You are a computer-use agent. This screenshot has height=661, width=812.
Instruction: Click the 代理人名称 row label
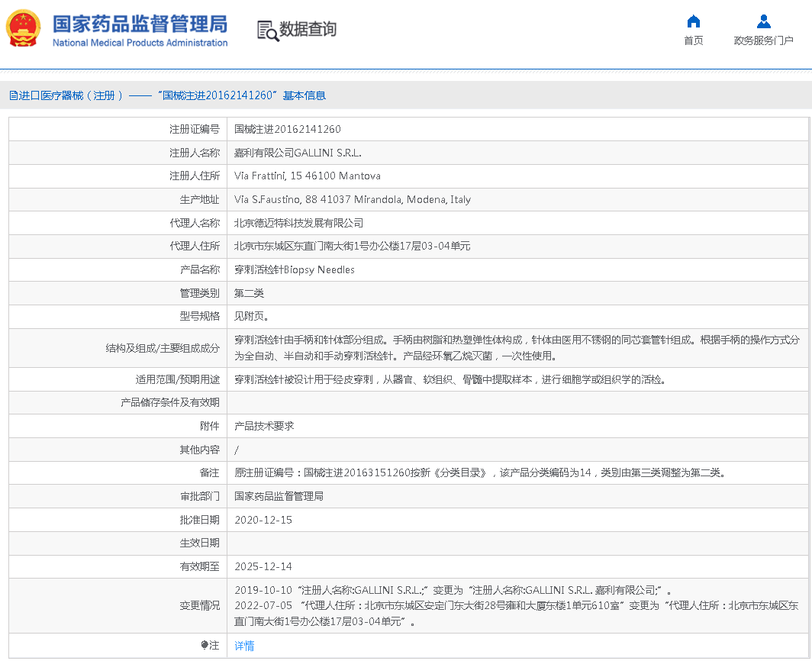coord(195,223)
